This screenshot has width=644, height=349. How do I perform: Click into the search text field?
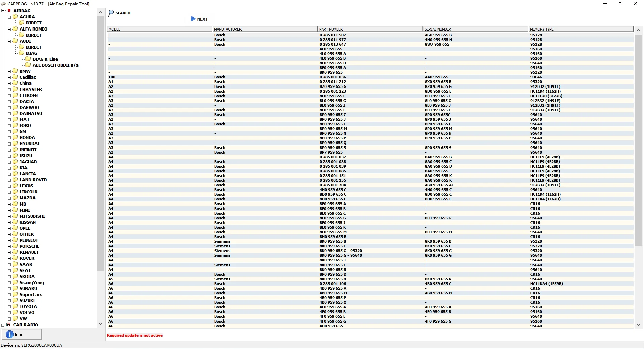click(x=146, y=20)
